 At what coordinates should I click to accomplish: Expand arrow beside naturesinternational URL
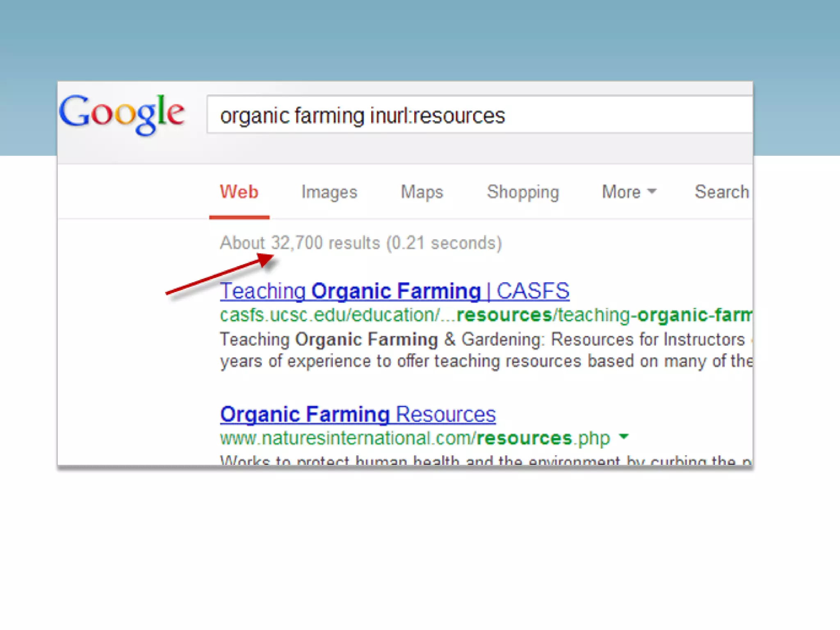point(624,437)
